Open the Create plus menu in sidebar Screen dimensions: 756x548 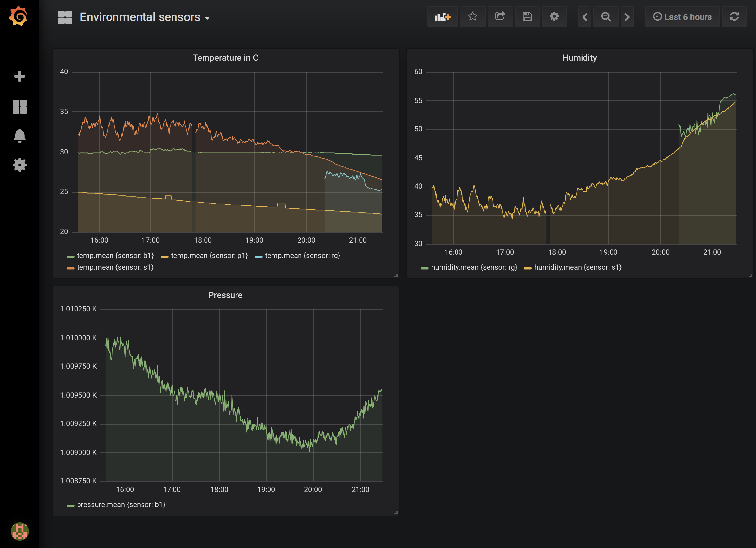tap(19, 76)
